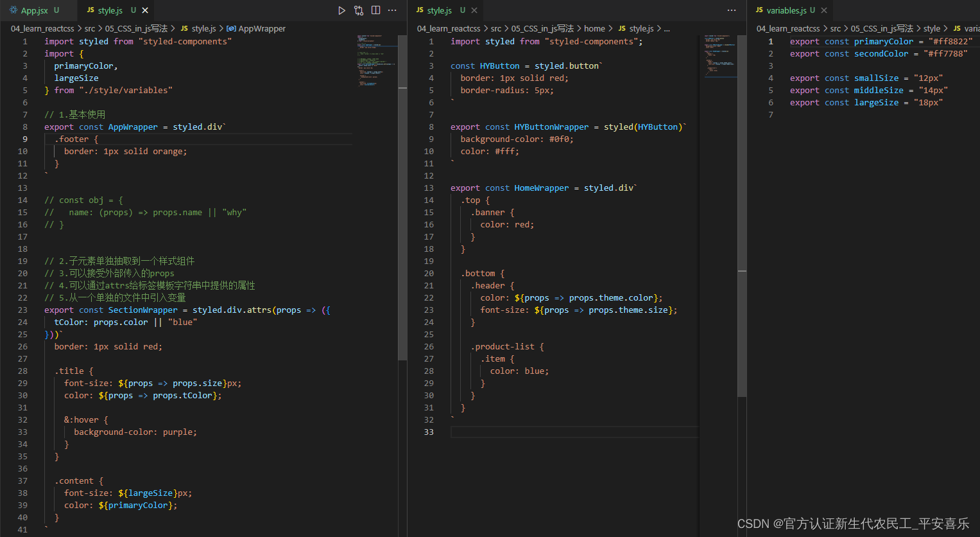Open the home breadcrumb dropdown
Image resolution: width=980 pixels, height=537 pixels.
pyautogui.click(x=594, y=28)
